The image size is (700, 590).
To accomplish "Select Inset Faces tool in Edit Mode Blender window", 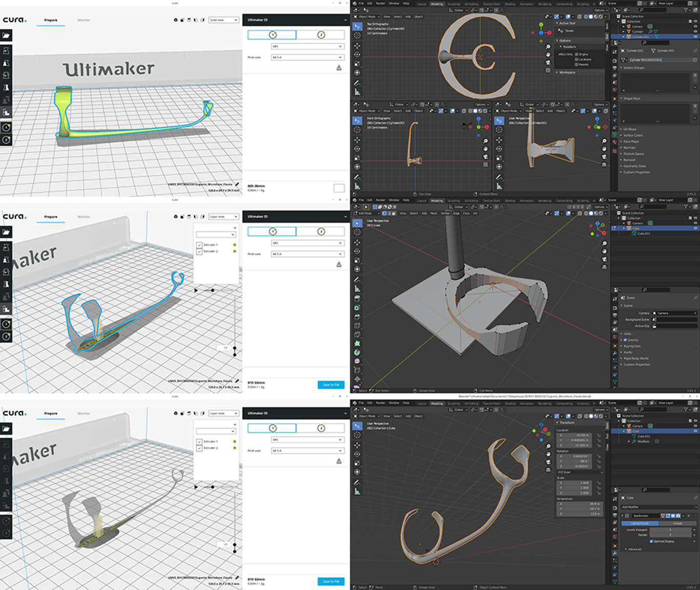I will 357,307.
